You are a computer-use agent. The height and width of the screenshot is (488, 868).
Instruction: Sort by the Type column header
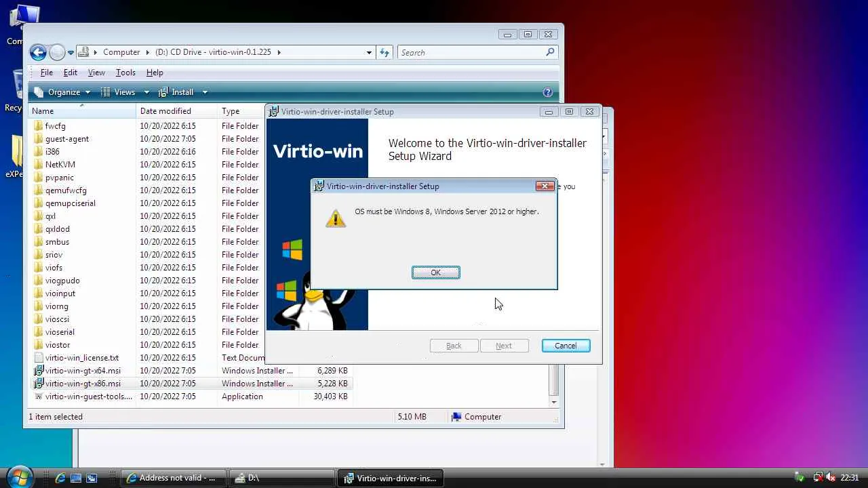[241, 111]
